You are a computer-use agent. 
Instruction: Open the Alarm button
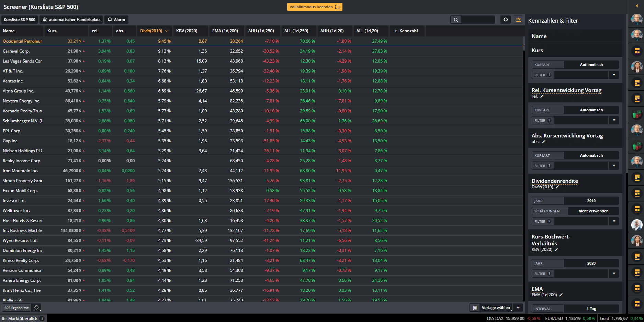coord(116,20)
